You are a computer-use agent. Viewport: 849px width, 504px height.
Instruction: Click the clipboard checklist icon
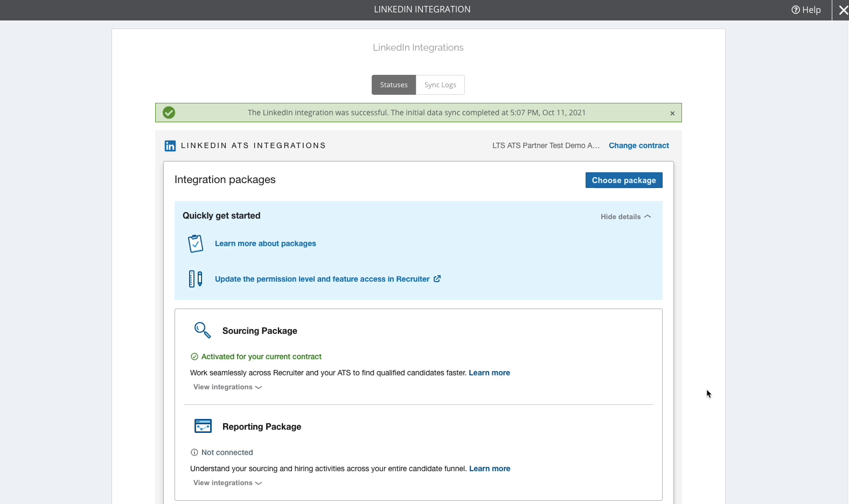196,243
